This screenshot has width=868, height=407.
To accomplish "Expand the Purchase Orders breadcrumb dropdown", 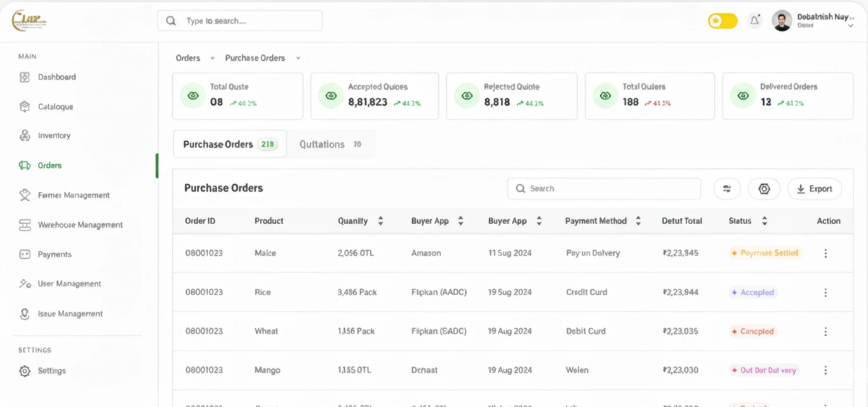I will [298, 58].
